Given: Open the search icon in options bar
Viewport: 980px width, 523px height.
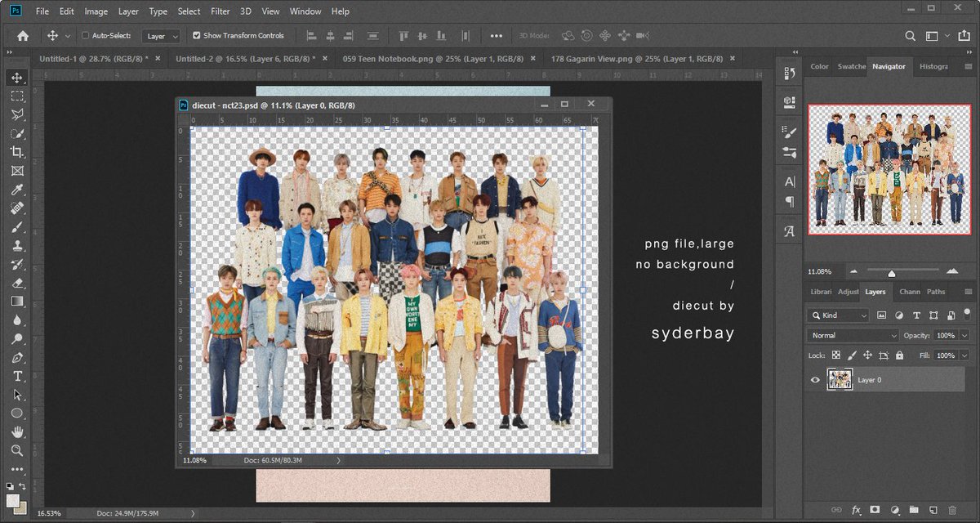Looking at the screenshot, I should 911,36.
